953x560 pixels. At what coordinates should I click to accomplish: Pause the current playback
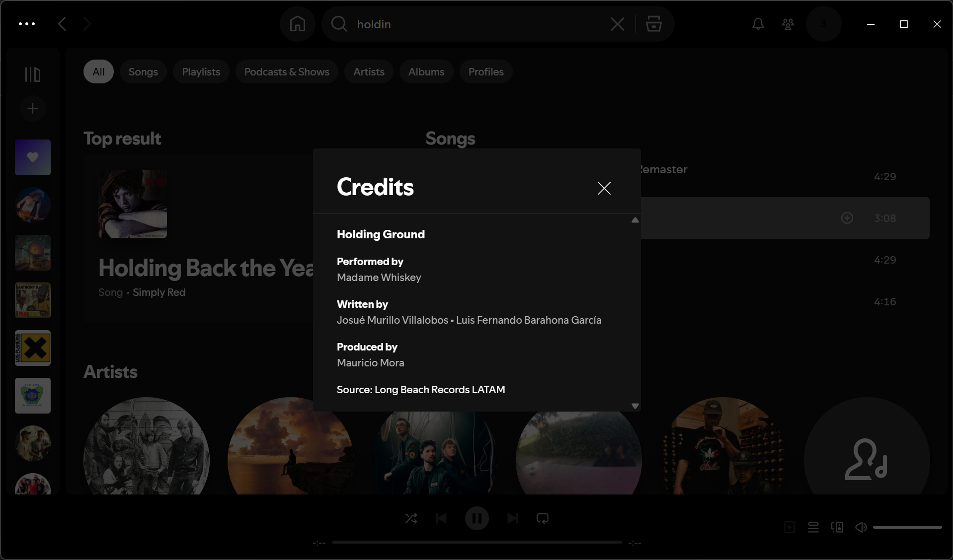point(476,518)
